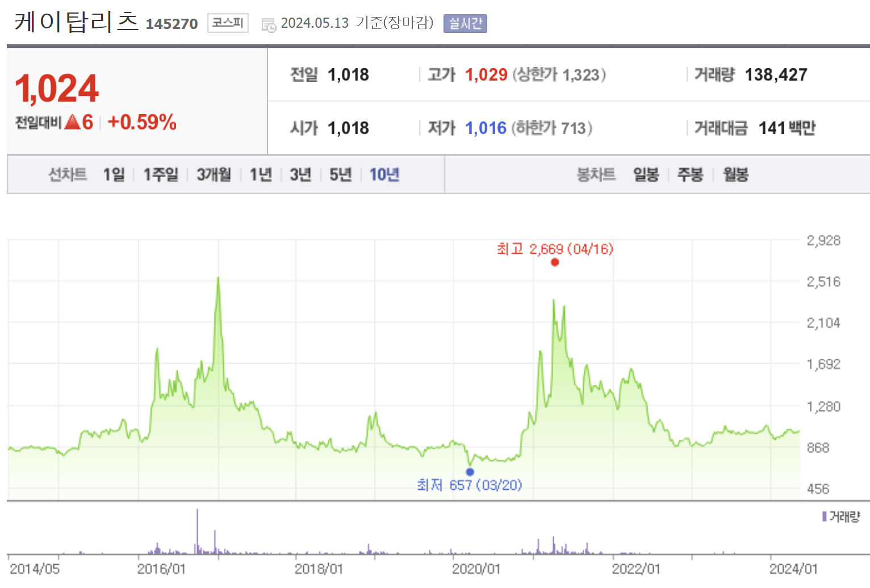
Task: Click the stock code 145270
Action: click(172, 24)
